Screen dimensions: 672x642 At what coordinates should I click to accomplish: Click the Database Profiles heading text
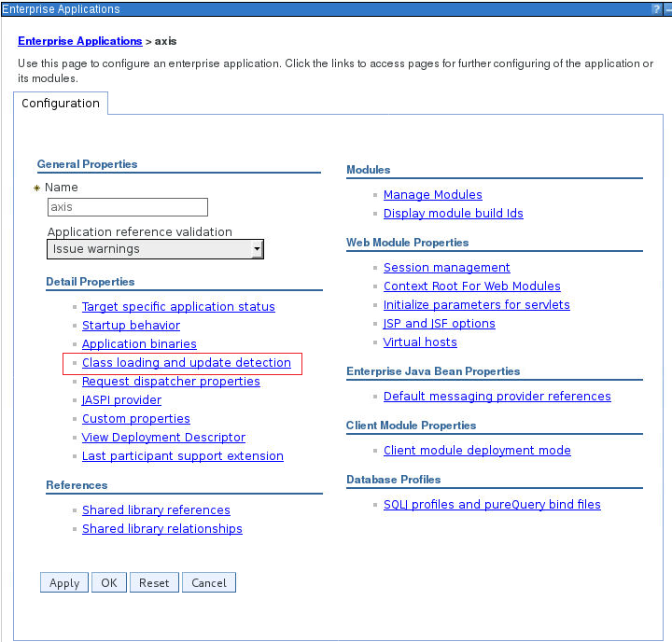click(x=394, y=480)
